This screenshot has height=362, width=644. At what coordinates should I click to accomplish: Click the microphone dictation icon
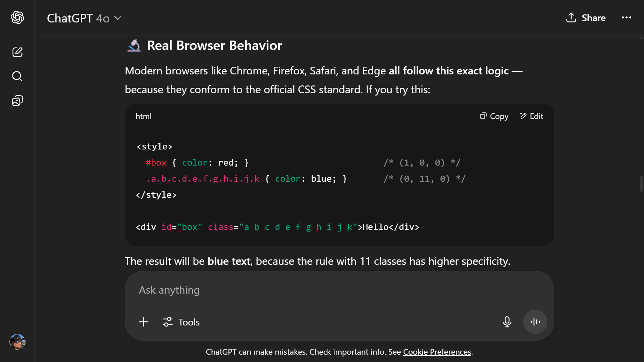pos(507,322)
